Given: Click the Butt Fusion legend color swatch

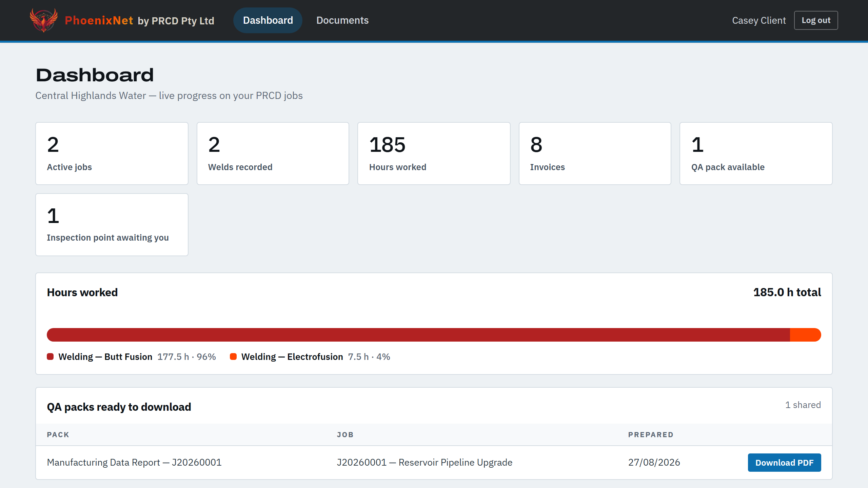Looking at the screenshot, I should 50,357.
